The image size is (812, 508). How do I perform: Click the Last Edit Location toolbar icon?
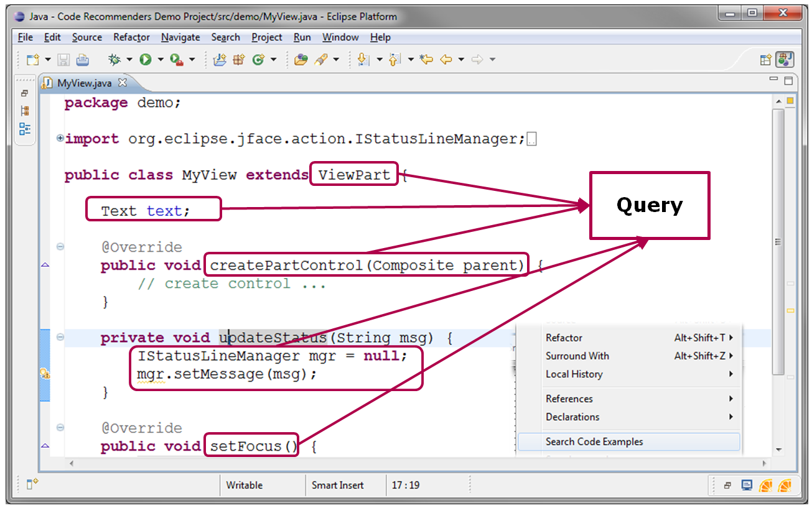click(x=426, y=59)
